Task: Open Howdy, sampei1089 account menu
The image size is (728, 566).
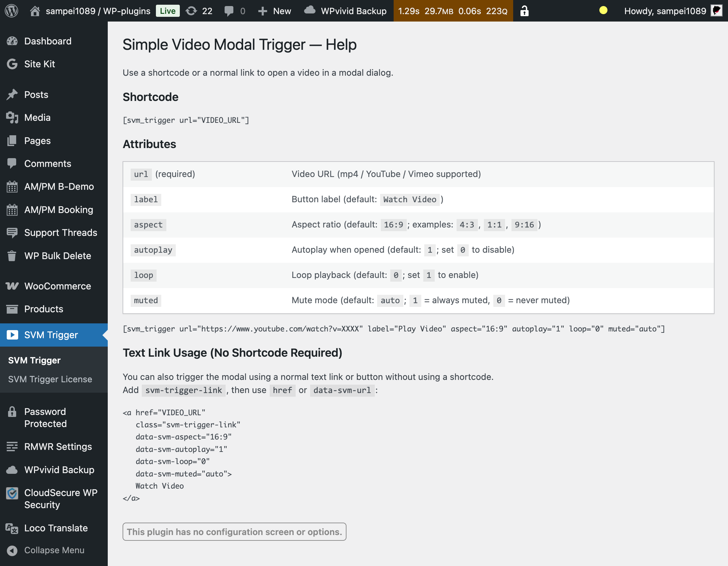Action: [x=665, y=11]
